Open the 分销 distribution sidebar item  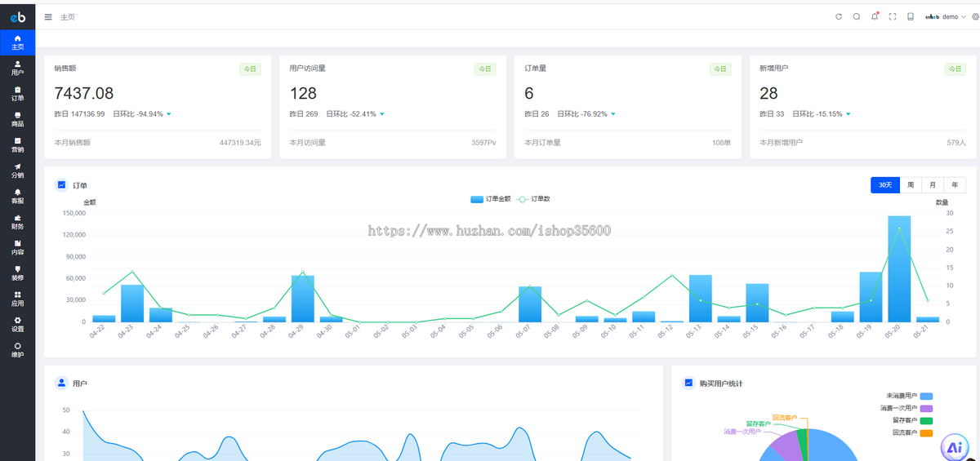click(x=17, y=171)
